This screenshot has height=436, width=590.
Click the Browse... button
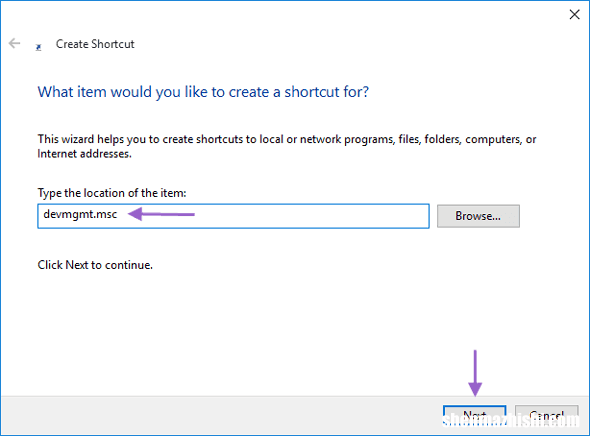(x=478, y=216)
